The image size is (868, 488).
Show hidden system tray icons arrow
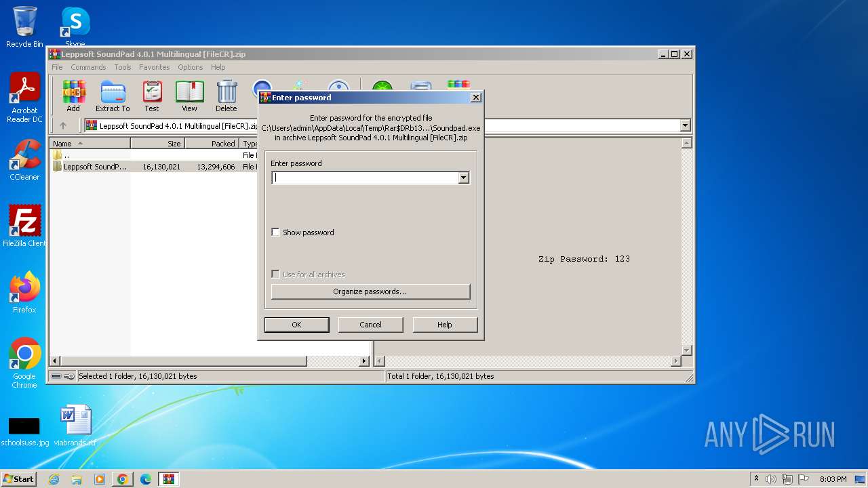756,479
